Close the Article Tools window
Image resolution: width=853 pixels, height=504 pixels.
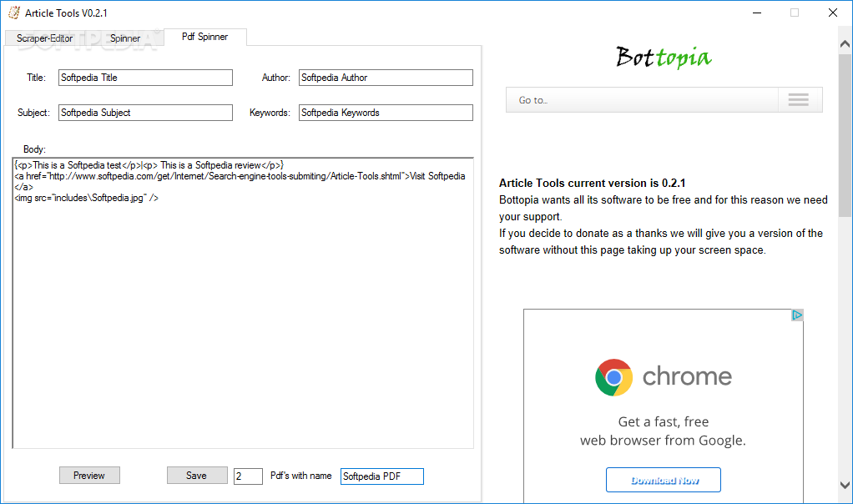(832, 13)
